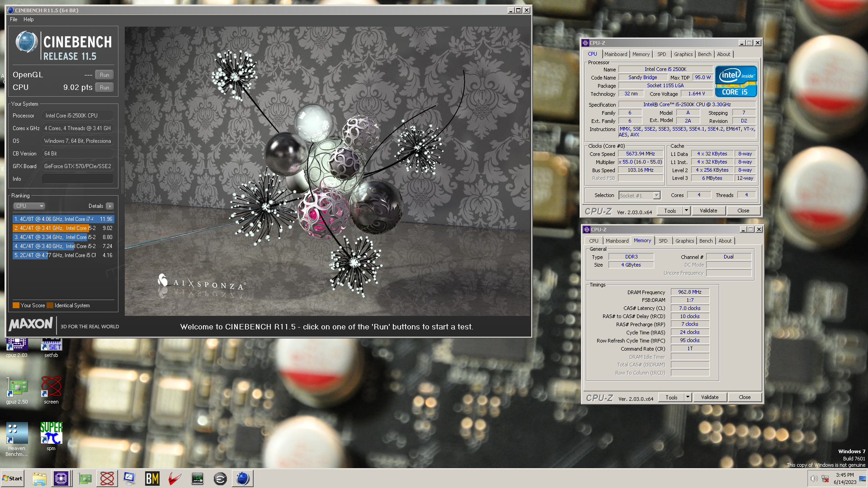Expand ranking Details arrow

tap(109, 206)
